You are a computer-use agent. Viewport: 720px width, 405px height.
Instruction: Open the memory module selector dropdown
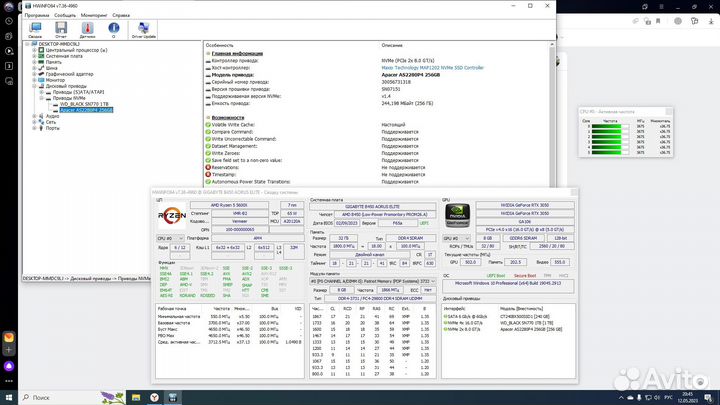[x=373, y=281]
